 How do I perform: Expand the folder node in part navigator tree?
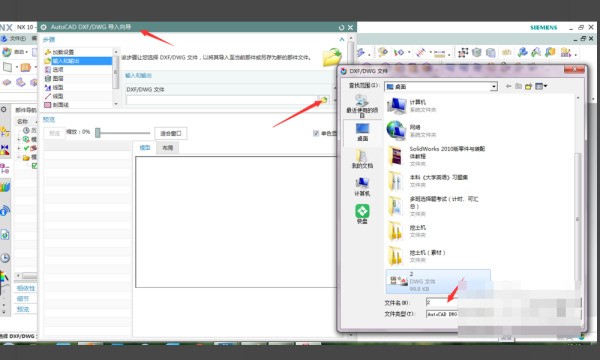click(x=19, y=157)
